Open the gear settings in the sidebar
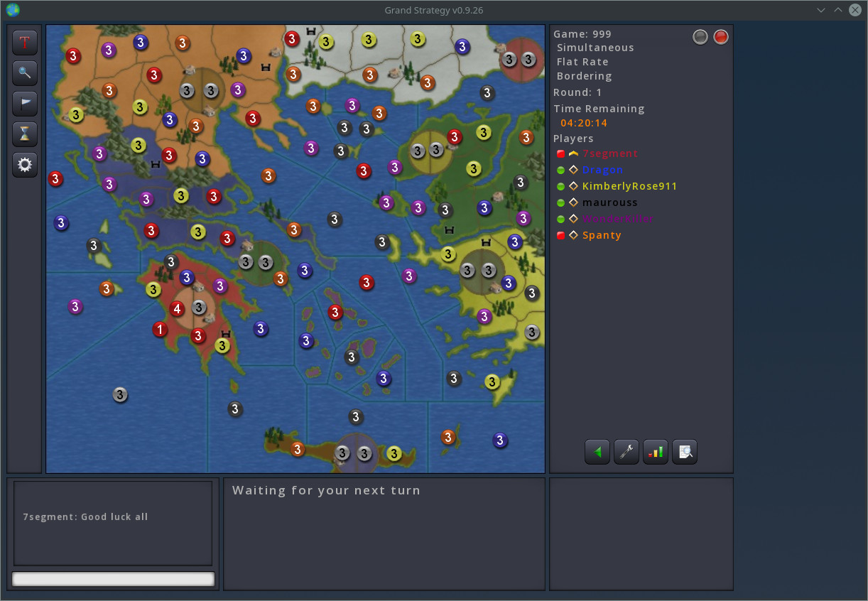This screenshot has width=868, height=601. pos(25,165)
